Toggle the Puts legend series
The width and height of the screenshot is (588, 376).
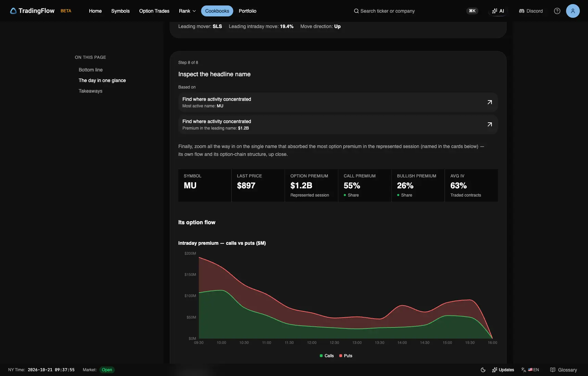[x=345, y=356]
